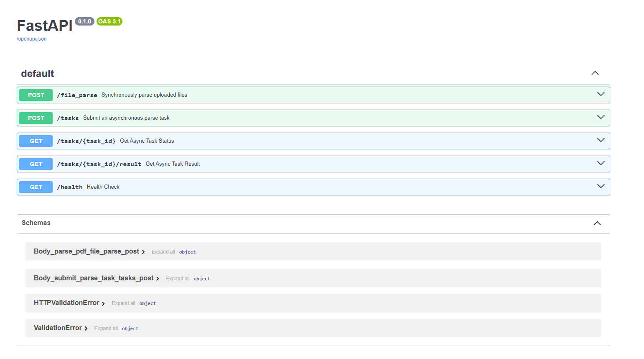Click Expand all for Body_parse_pdf_file_parse_post
The image size is (644, 359).
(163, 252)
